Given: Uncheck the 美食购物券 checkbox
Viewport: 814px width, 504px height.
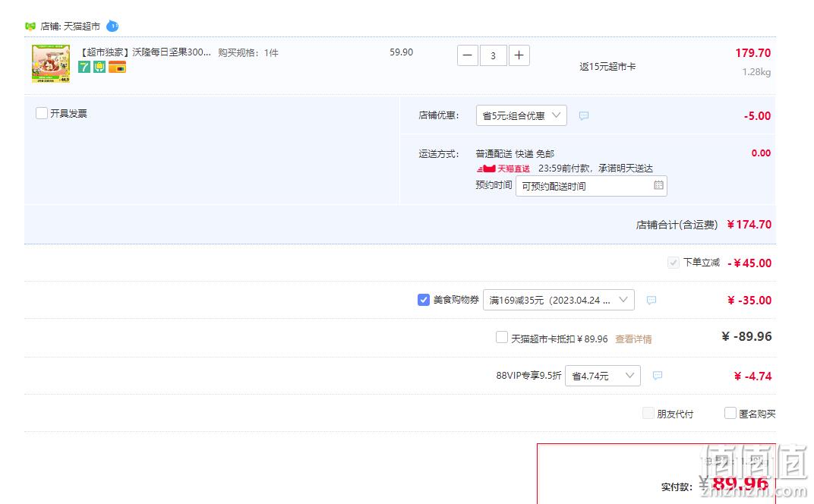Looking at the screenshot, I should (424, 300).
